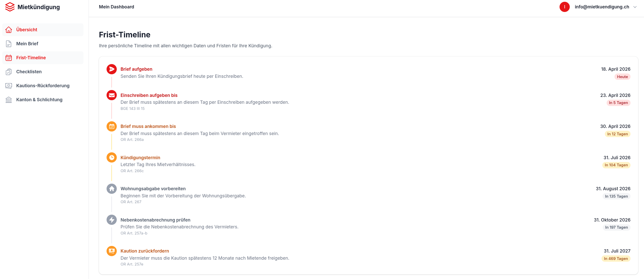Click the gray house Wohnungsabgabe icon

[x=111, y=189]
